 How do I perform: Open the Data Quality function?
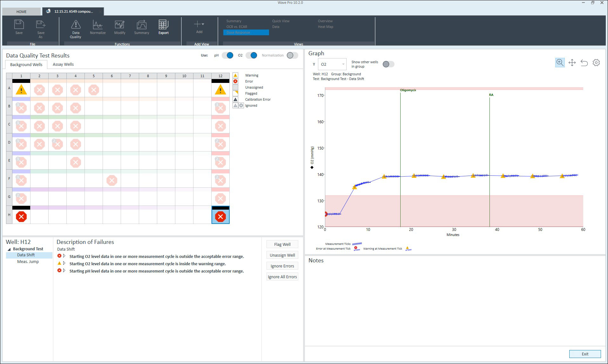[x=76, y=25]
